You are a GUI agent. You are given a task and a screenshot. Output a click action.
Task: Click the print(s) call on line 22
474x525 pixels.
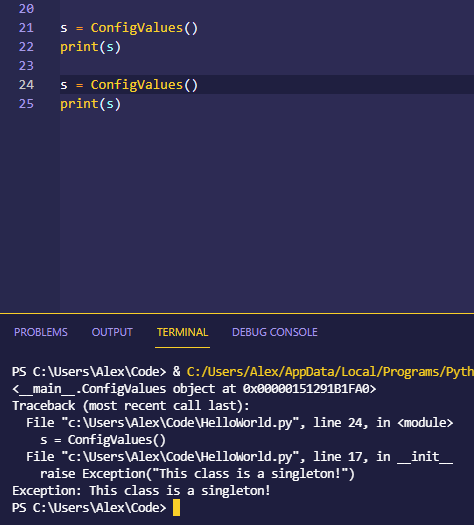click(90, 47)
